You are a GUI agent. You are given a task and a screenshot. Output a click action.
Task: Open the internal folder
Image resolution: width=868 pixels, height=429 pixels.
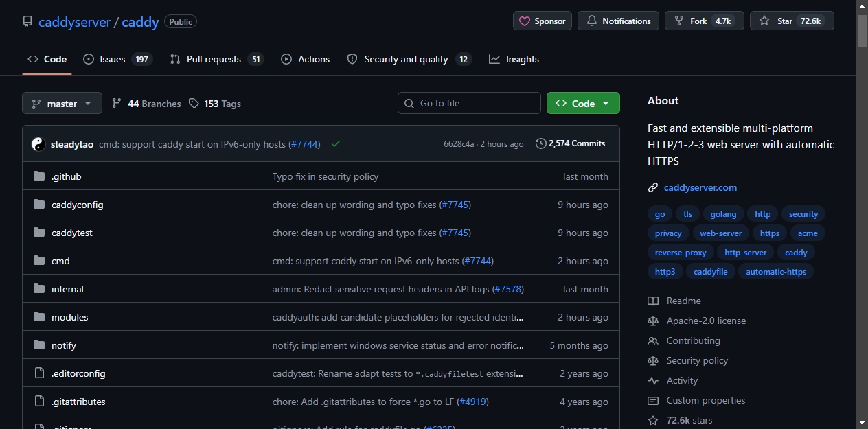pyautogui.click(x=67, y=289)
